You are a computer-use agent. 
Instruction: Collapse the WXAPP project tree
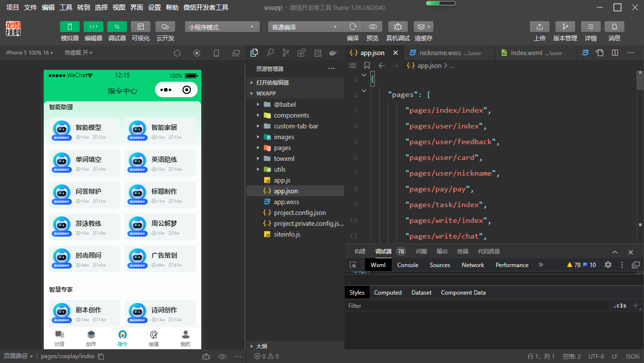295,93
